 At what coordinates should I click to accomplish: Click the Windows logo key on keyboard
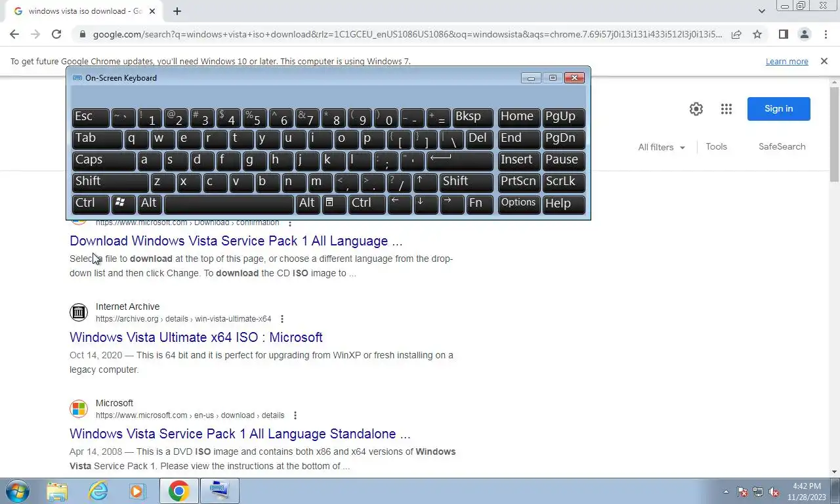point(123,204)
